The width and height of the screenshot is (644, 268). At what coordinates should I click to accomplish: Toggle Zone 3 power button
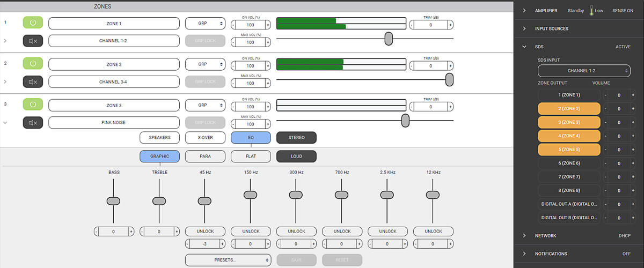[x=33, y=105]
